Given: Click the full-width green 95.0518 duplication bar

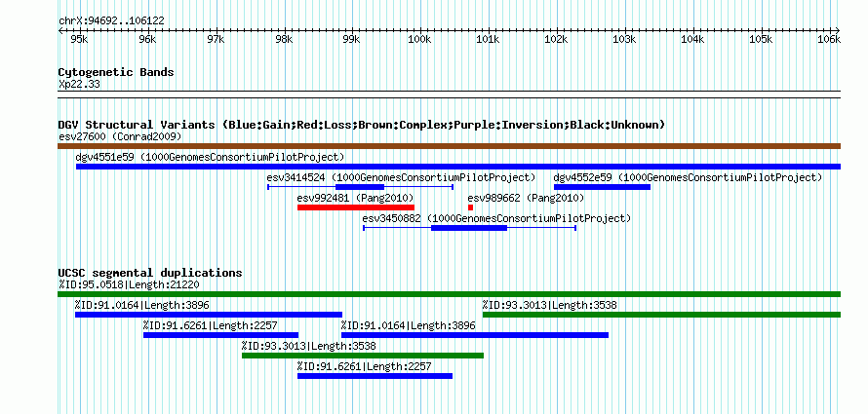Looking at the screenshot, I should (x=449, y=294).
